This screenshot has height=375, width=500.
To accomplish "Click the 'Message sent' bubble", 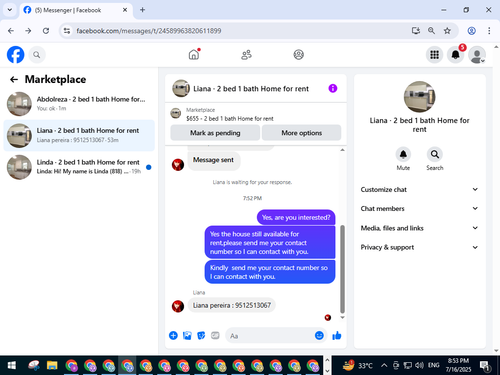I will click(x=213, y=160).
